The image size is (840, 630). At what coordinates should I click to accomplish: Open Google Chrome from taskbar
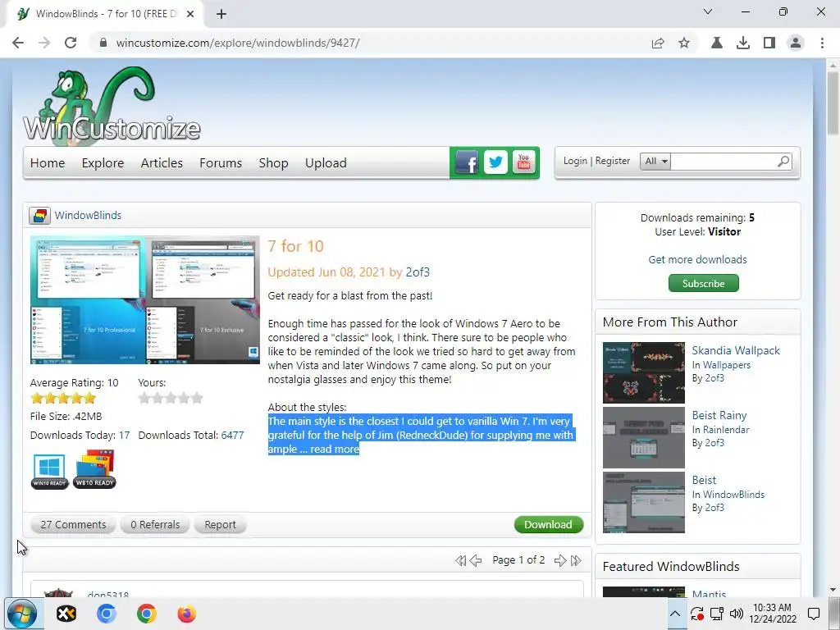pyautogui.click(x=147, y=614)
